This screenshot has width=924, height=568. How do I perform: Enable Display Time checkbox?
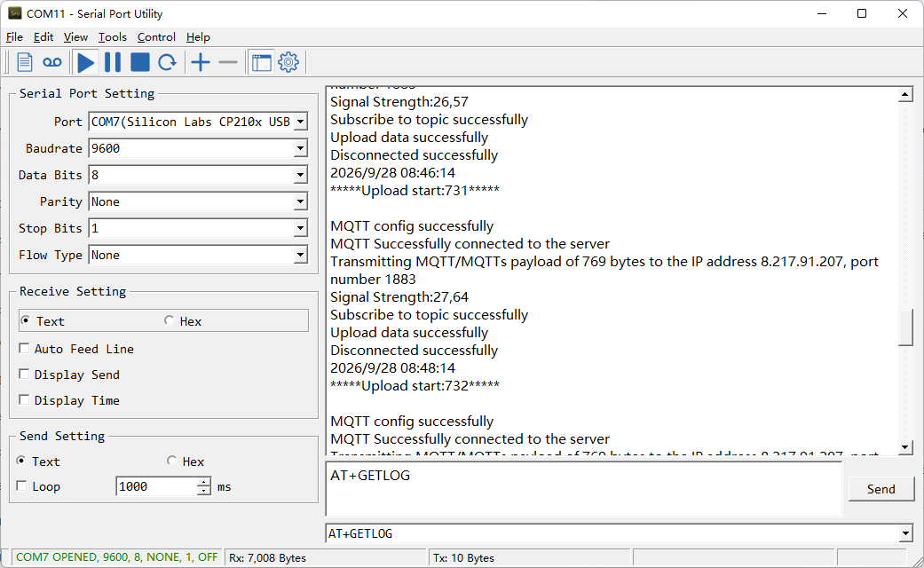point(24,400)
